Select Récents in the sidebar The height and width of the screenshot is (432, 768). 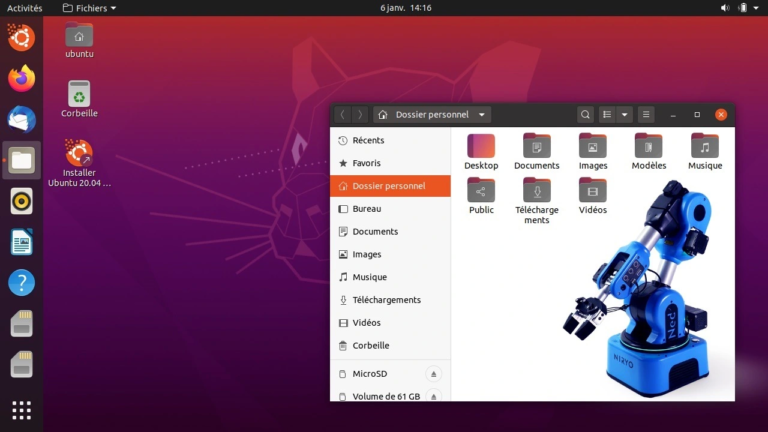pyautogui.click(x=368, y=141)
